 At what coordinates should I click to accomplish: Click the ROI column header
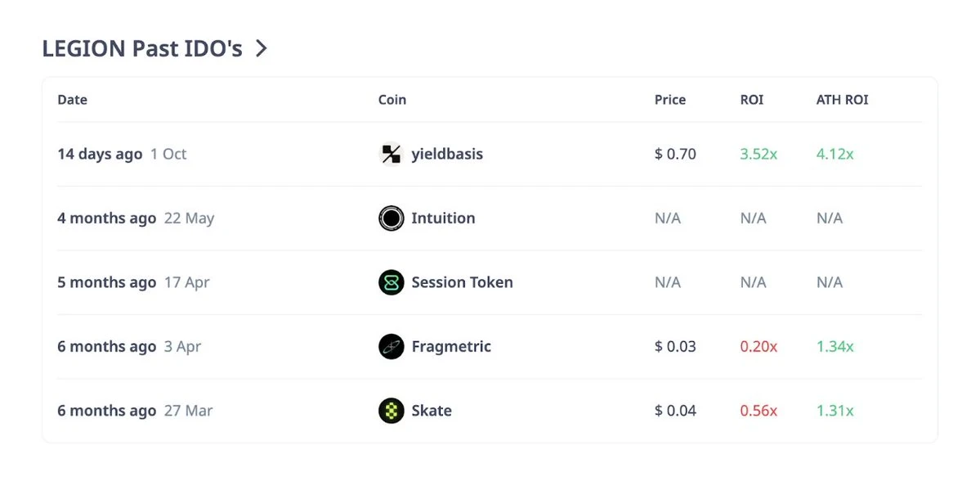(750, 99)
